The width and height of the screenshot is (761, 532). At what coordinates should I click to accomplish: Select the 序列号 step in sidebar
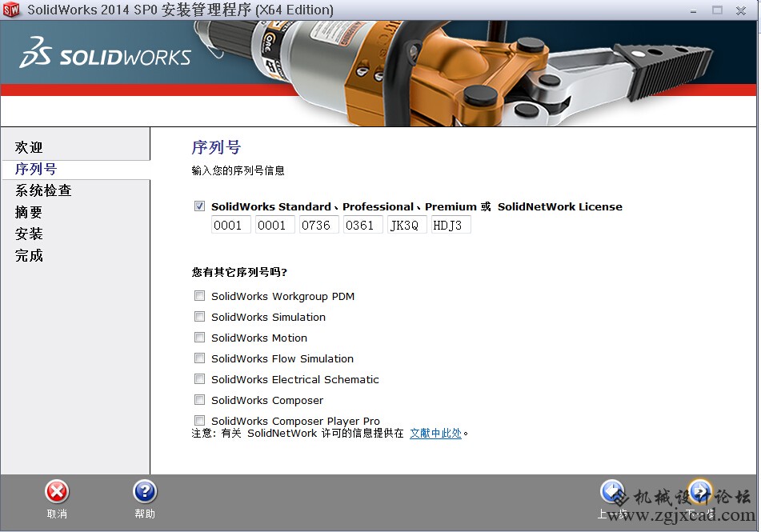pos(36,169)
